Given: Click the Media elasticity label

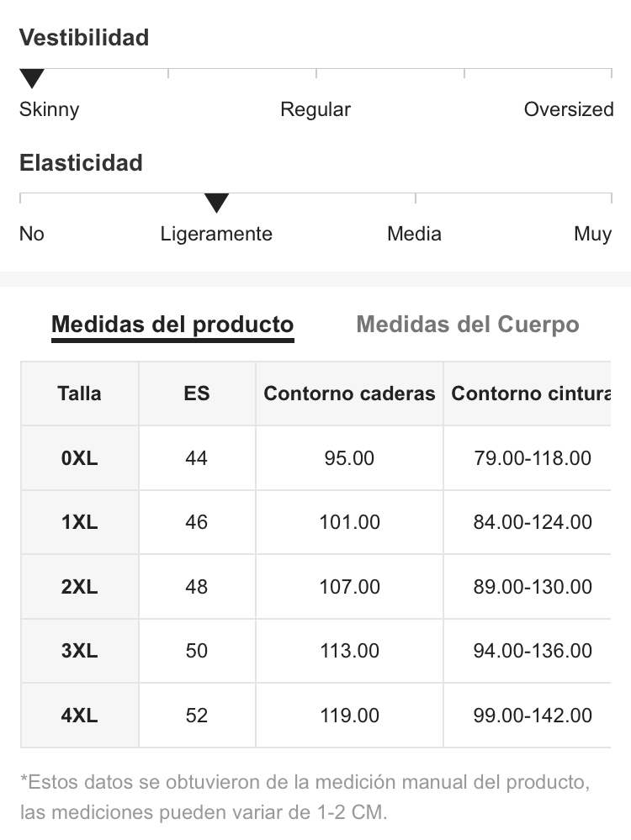Looking at the screenshot, I should (x=415, y=234).
